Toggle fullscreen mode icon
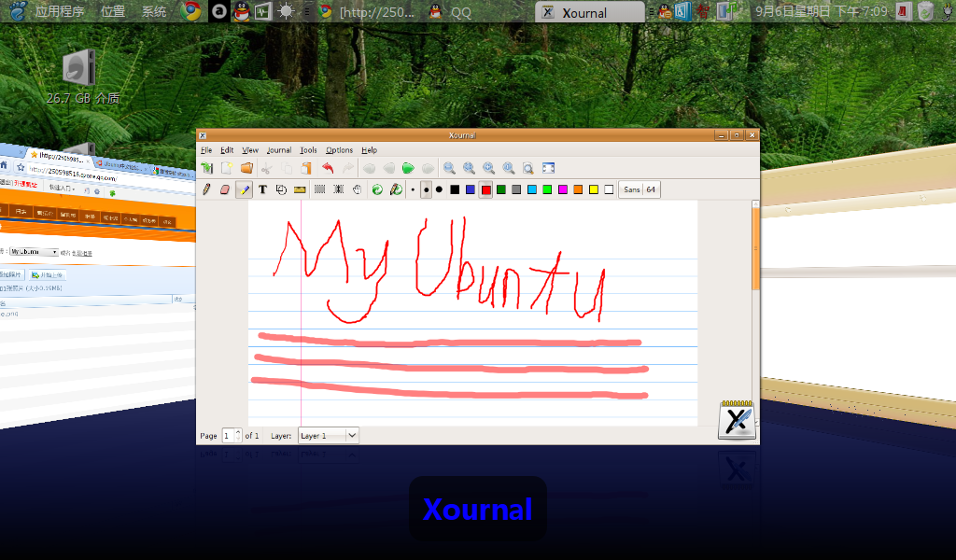Viewport: 956px width, 560px height. (548, 168)
